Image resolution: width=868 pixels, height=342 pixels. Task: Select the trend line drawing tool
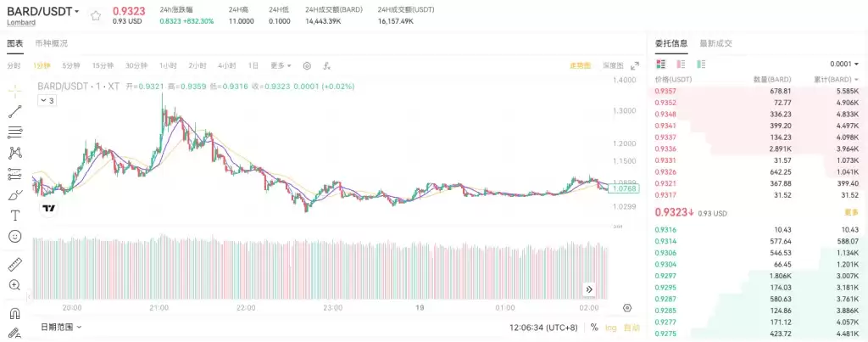coord(14,112)
